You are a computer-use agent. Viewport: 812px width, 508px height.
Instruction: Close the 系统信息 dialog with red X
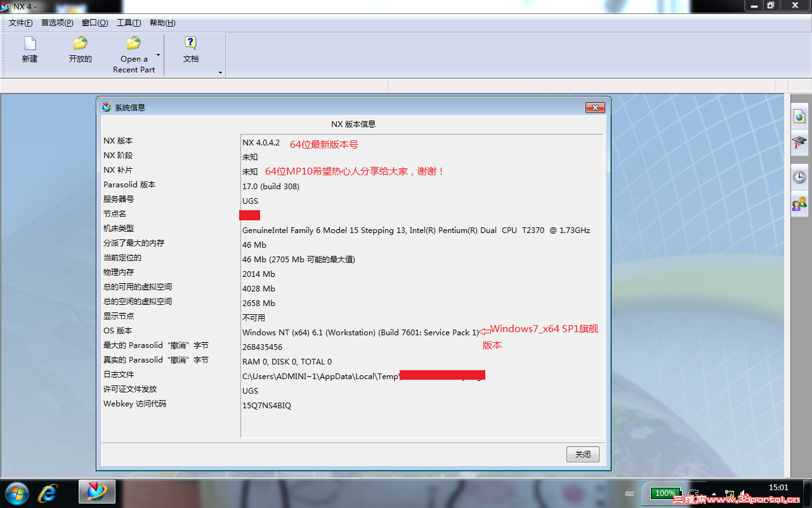pos(595,108)
